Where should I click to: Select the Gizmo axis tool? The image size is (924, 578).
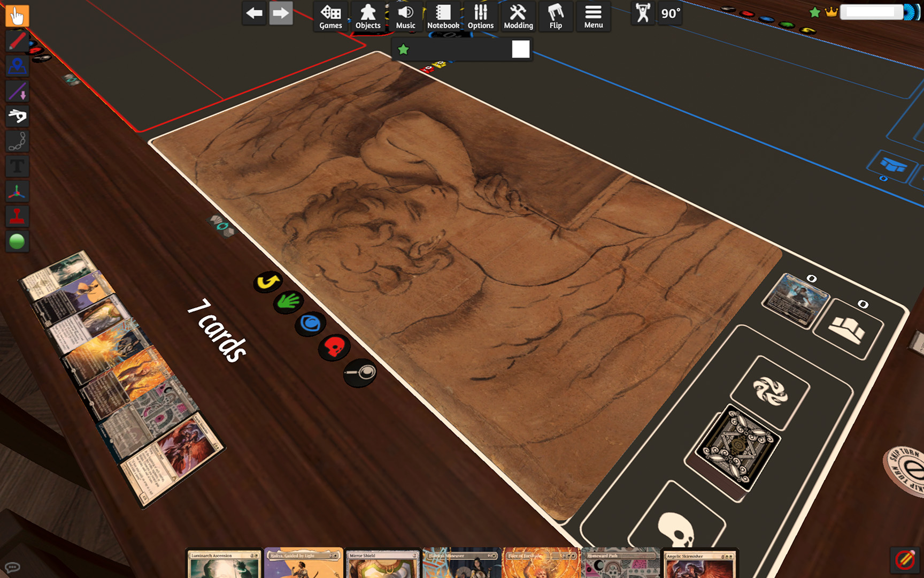[17, 192]
